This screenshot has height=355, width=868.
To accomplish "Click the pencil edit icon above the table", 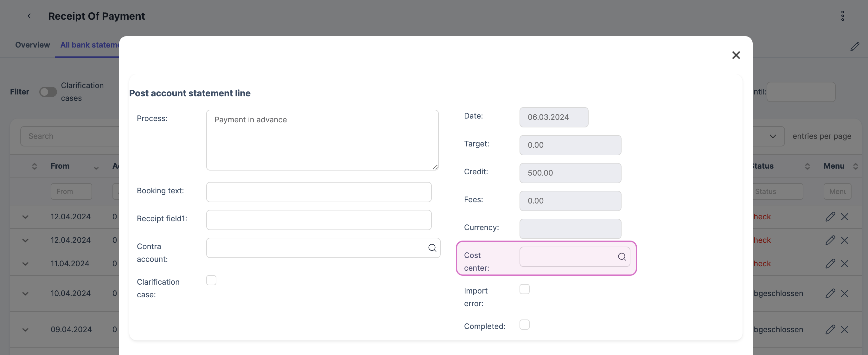I will click(855, 46).
